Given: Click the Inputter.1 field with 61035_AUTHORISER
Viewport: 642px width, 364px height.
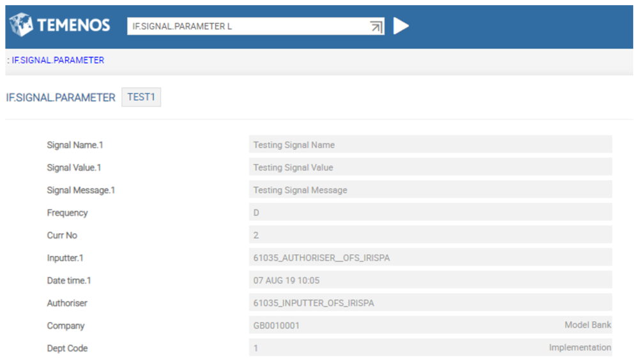Looking at the screenshot, I should click(430, 258).
